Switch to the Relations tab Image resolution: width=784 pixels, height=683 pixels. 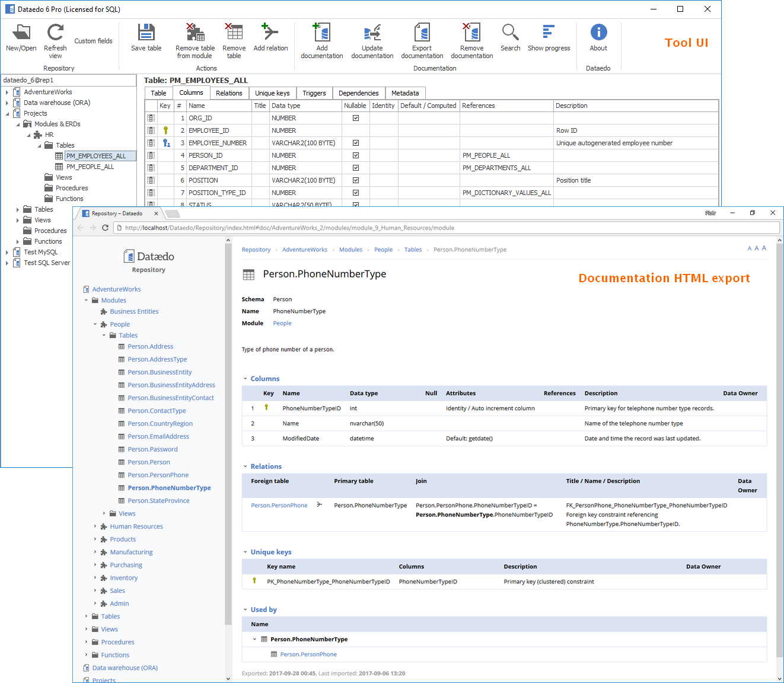229,93
